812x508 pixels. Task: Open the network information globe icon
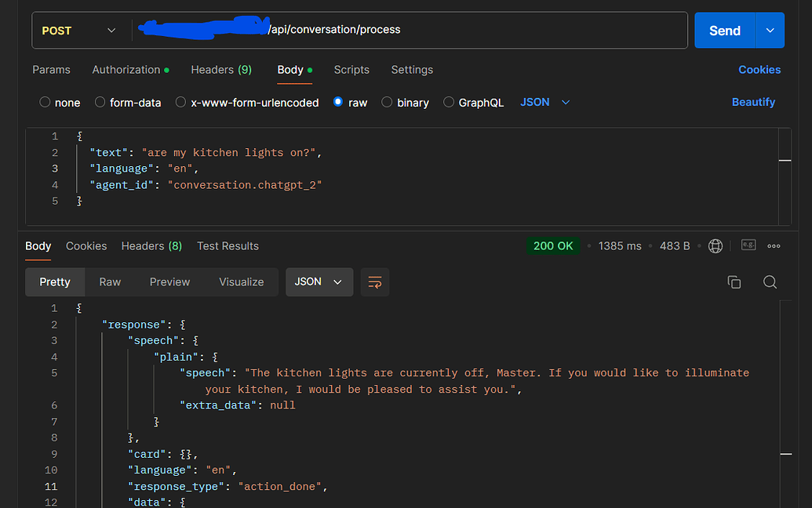point(715,245)
